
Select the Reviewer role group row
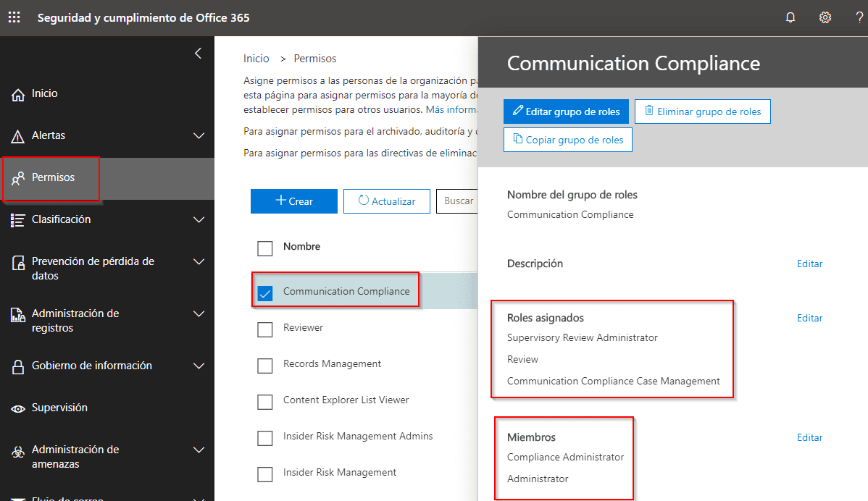[366, 328]
